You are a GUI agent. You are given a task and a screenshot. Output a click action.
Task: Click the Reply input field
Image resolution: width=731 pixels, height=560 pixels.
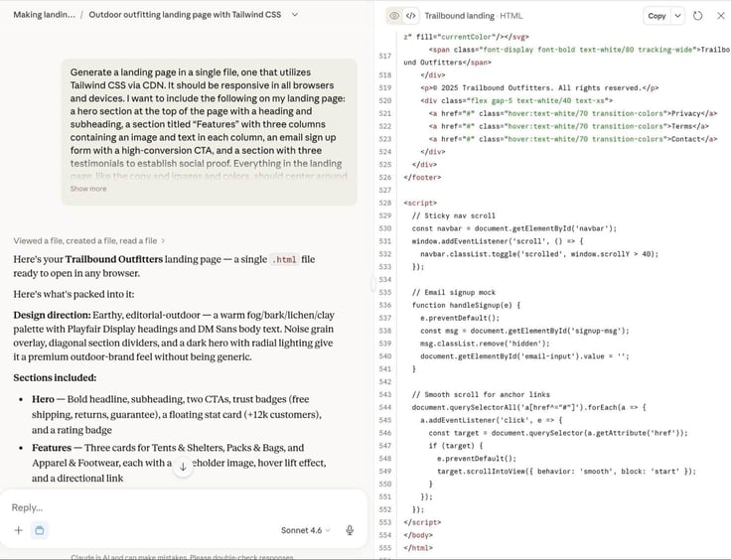point(184,507)
